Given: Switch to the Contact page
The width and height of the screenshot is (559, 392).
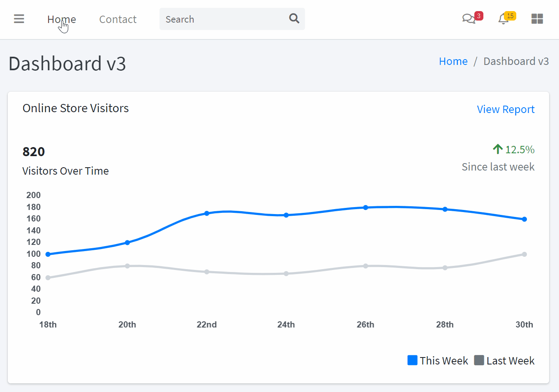Looking at the screenshot, I should pyautogui.click(x=118, y=19).
